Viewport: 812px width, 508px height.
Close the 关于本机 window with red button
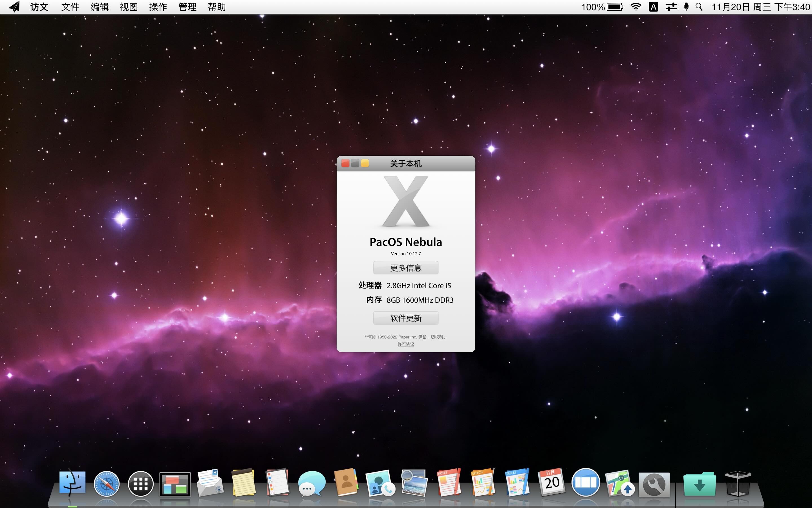[x=345, y=163]
